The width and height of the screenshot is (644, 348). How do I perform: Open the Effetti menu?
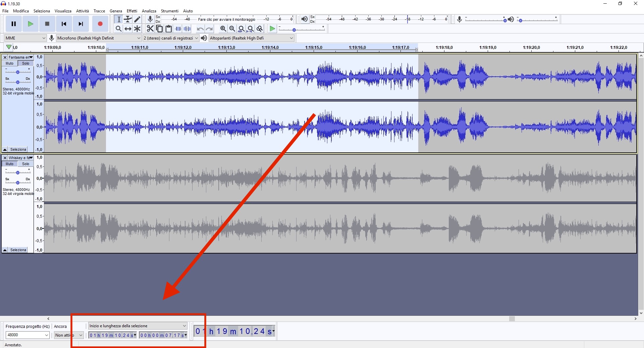[132, 11]
